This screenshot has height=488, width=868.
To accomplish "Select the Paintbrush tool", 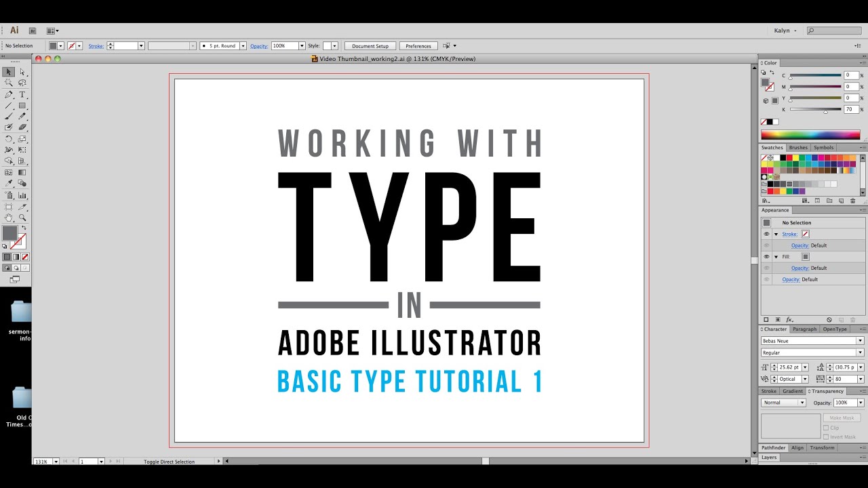I will click(9, 116).
